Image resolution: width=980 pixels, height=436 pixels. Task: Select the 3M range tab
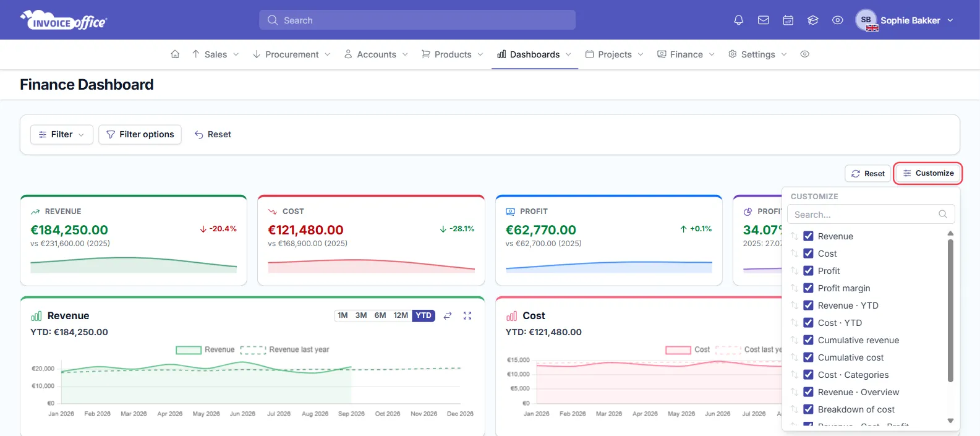coord(361,315)
